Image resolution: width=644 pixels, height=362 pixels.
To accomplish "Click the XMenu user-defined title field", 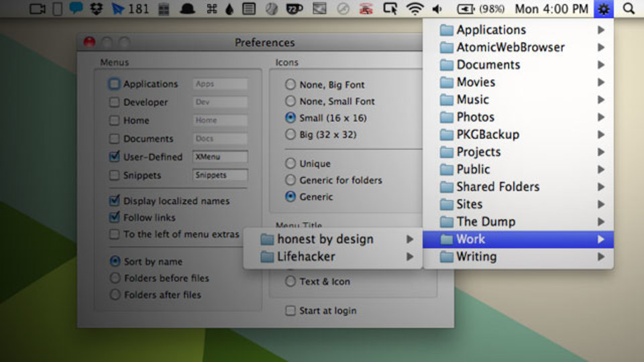I will click(x=220, y=157).
